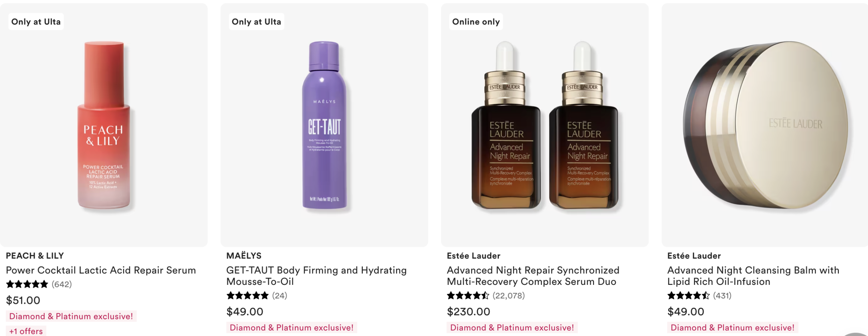Image resolution: width=868 pixels, height=336 pixels.
Task: Open the Peach & Lily serum product image
Action: [x=104, y=125]
